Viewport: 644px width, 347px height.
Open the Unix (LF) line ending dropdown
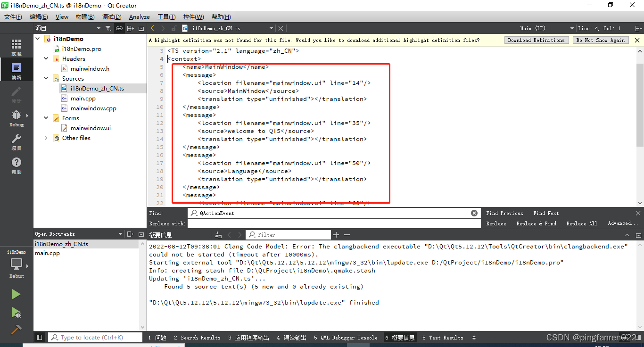547,28
